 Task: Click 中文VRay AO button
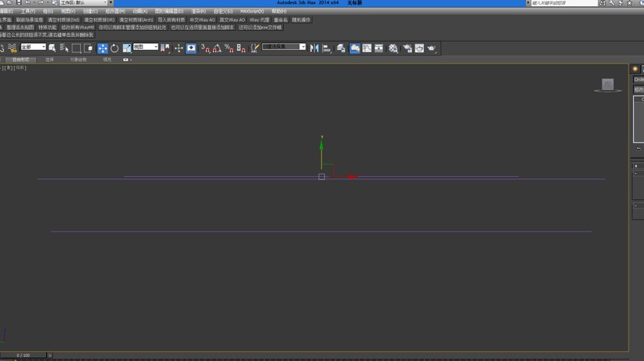pyautogui.click(x=202, y=20)
